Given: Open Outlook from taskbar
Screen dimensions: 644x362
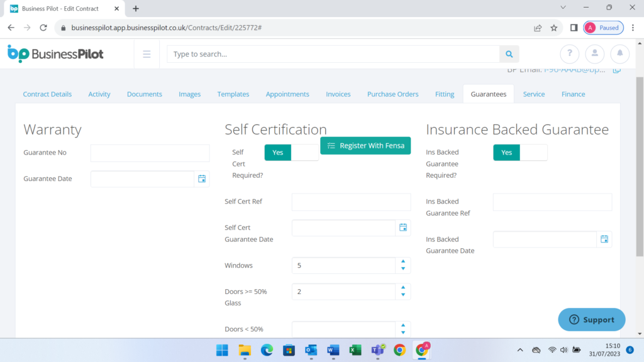Looking at the screenshot, I should (x=311, y=350).
